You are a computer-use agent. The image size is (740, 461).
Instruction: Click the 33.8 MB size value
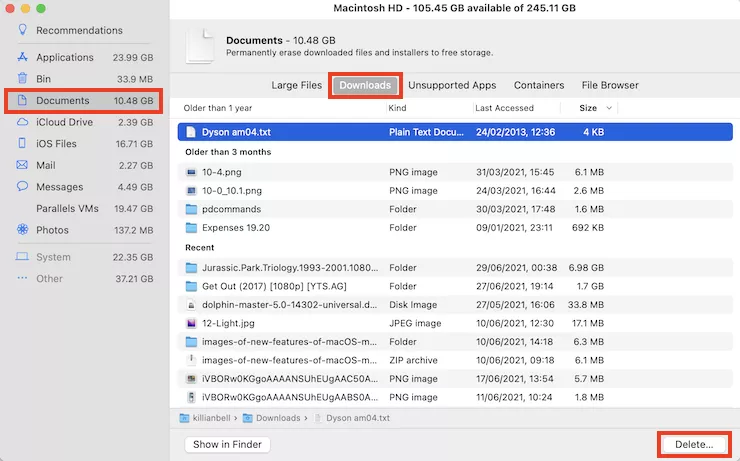click(x=586, y=305)
